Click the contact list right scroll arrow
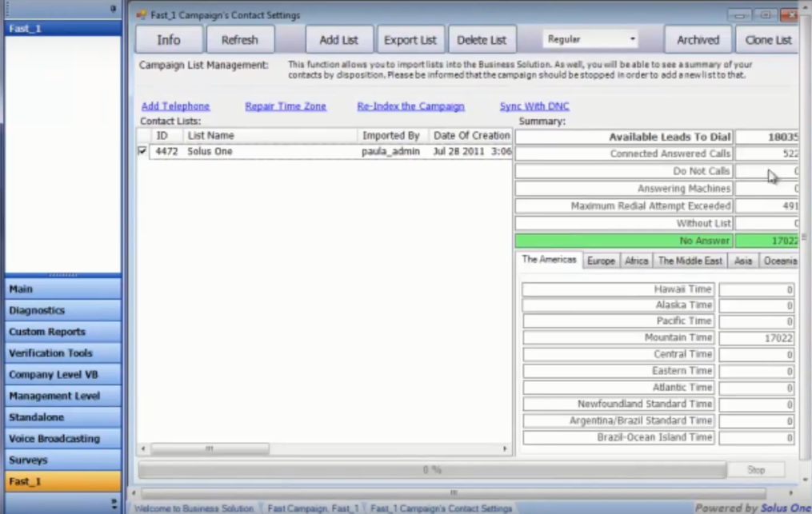812x514 pixels. 505,449
